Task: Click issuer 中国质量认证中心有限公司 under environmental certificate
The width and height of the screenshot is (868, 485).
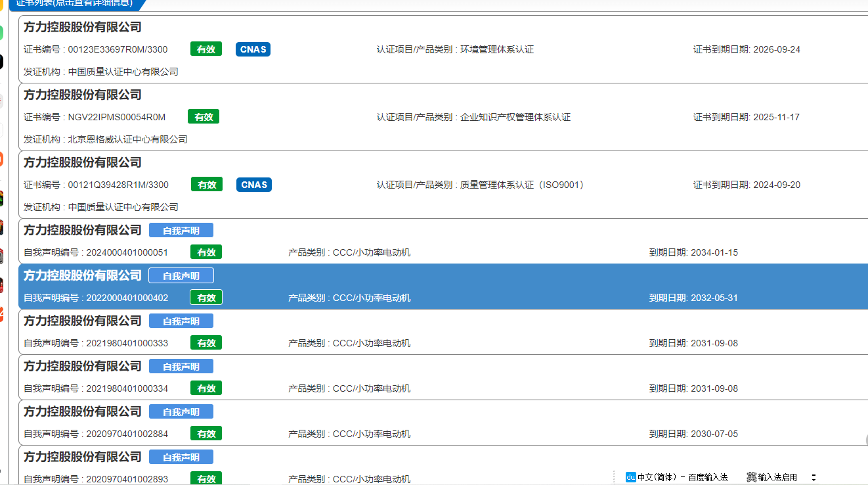Action: 123,72
